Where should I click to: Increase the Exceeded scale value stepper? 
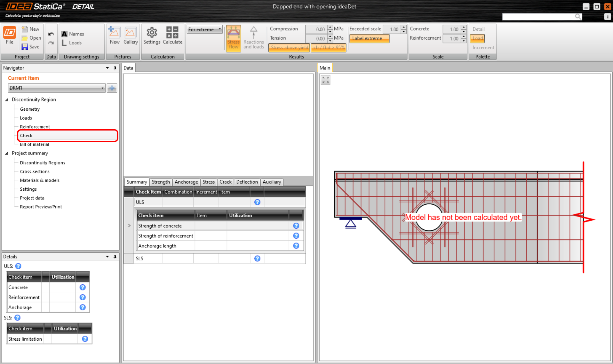404,27
